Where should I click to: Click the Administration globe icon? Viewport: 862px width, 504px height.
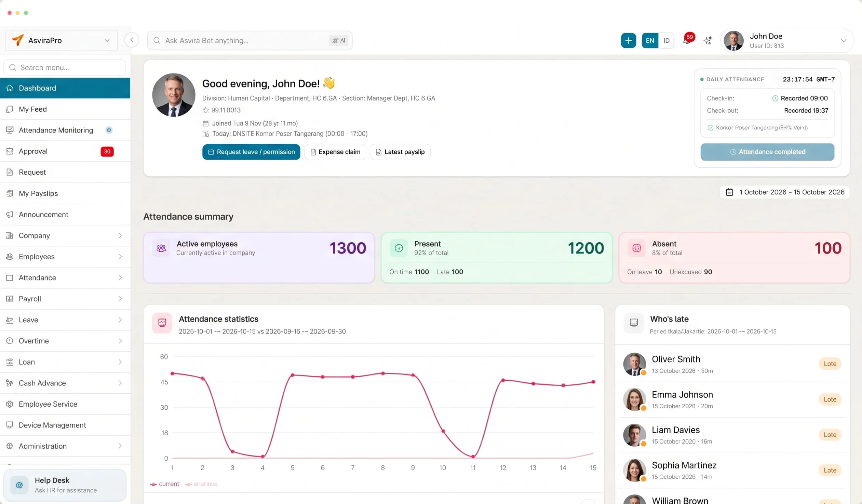(x=10, y=446)
